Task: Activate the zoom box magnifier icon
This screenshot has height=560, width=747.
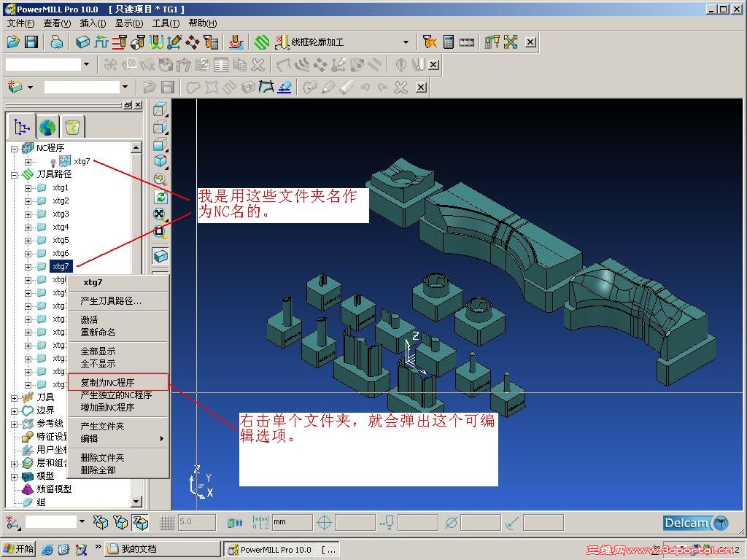Action: point(160,232)
